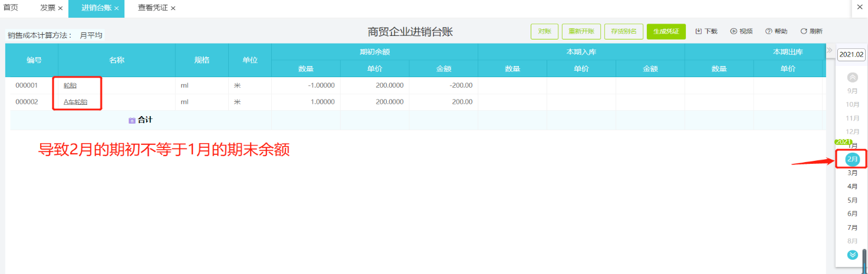Select 4月 in the month list

[852, 186]
